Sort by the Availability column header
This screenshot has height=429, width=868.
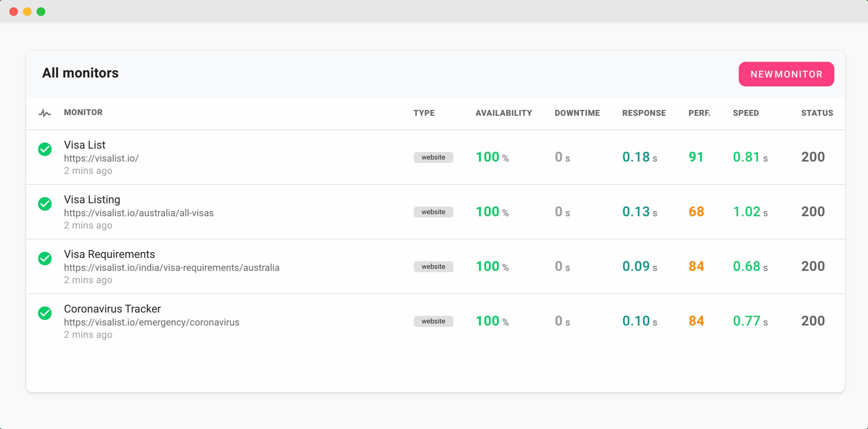tap(503, 113)
